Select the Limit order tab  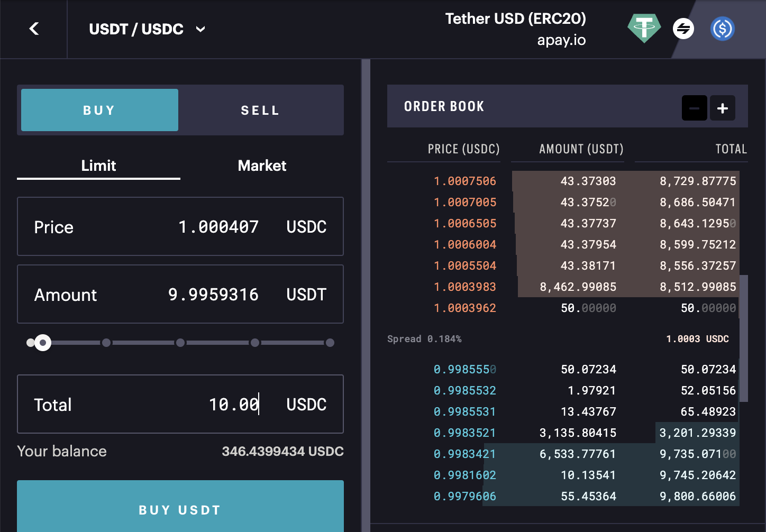coord(98,166)
